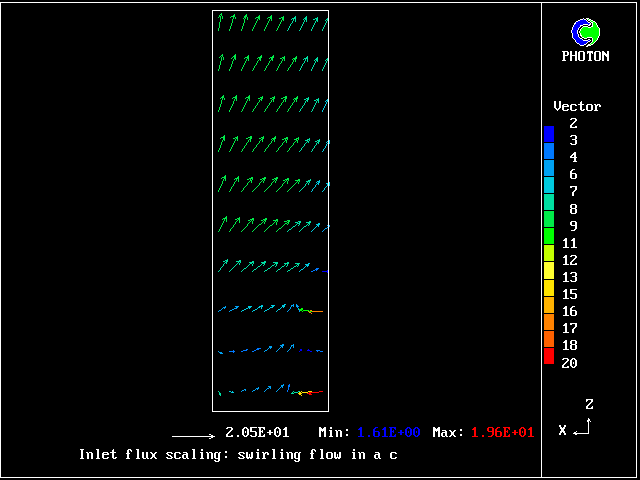
Task: Click the PHOTON logo icon
Action: tap(585, 32)
